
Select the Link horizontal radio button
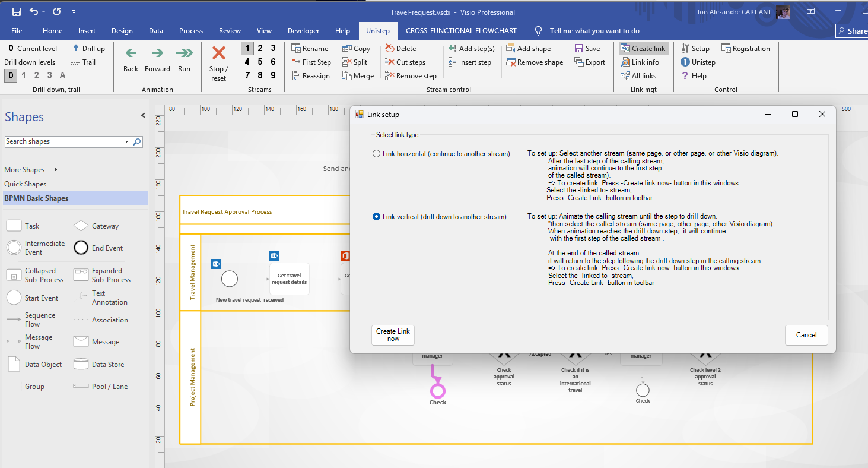point(376,154)
